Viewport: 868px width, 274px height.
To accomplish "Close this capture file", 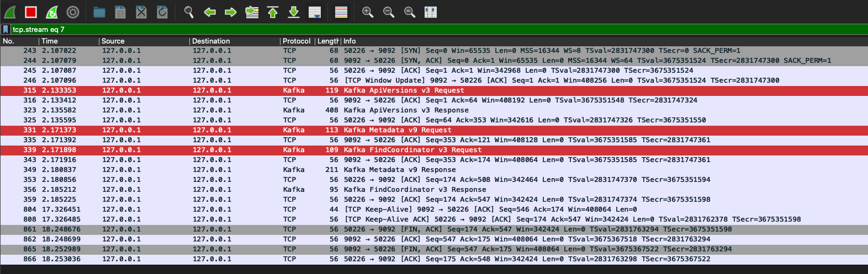I will click(x=141, y=12).
